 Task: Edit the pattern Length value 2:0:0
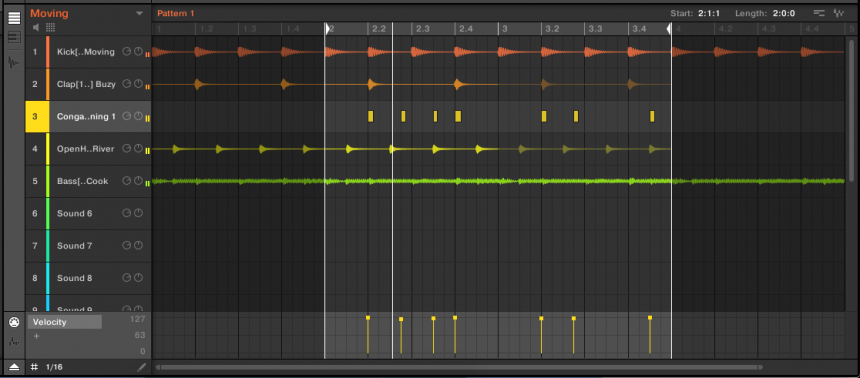[784, 13]
